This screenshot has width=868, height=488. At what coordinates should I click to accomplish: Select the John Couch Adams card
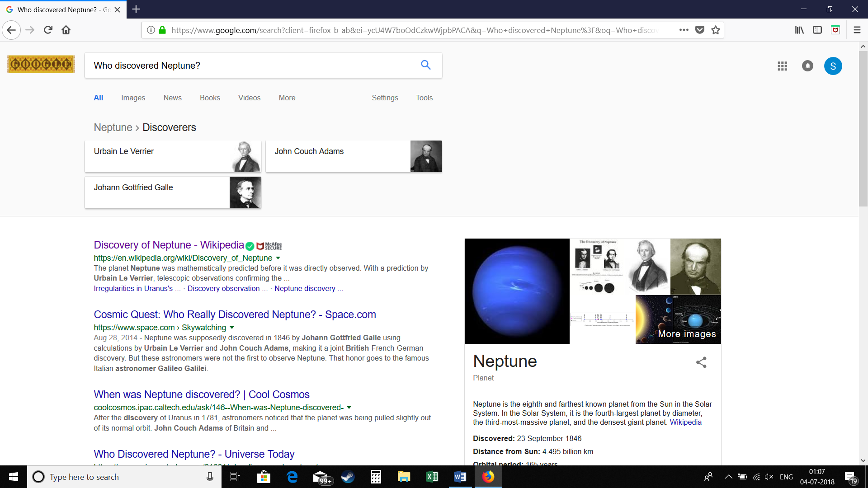tap(354, 156)
